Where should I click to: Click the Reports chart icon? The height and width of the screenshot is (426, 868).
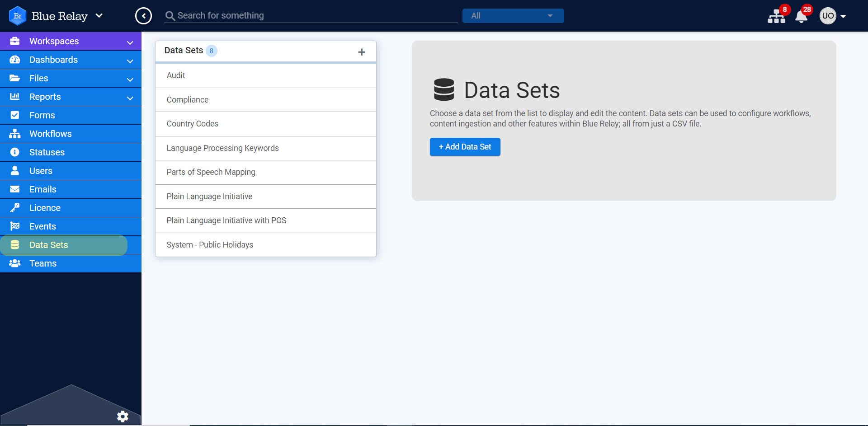[x=15, y=97]
